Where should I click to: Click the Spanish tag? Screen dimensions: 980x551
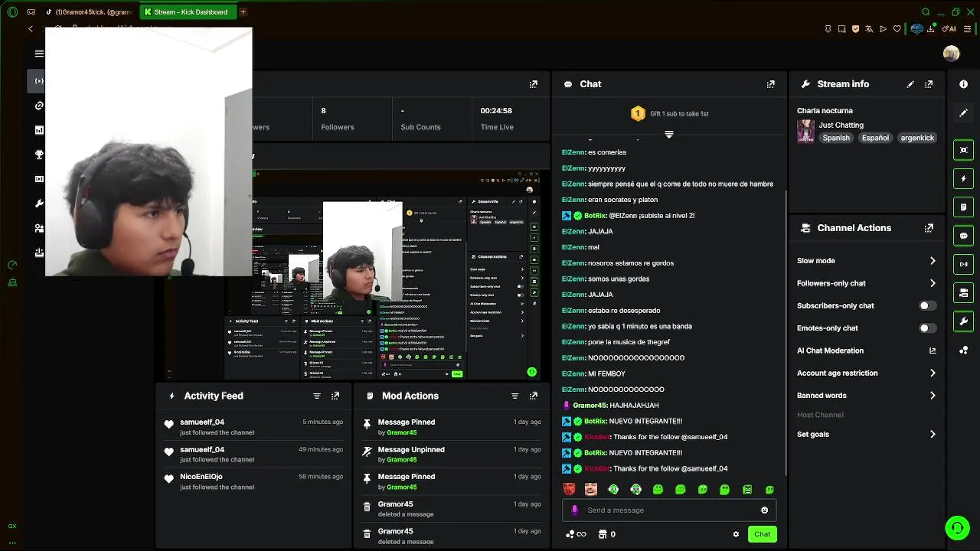pyautogui.click(x=836, y=138)
